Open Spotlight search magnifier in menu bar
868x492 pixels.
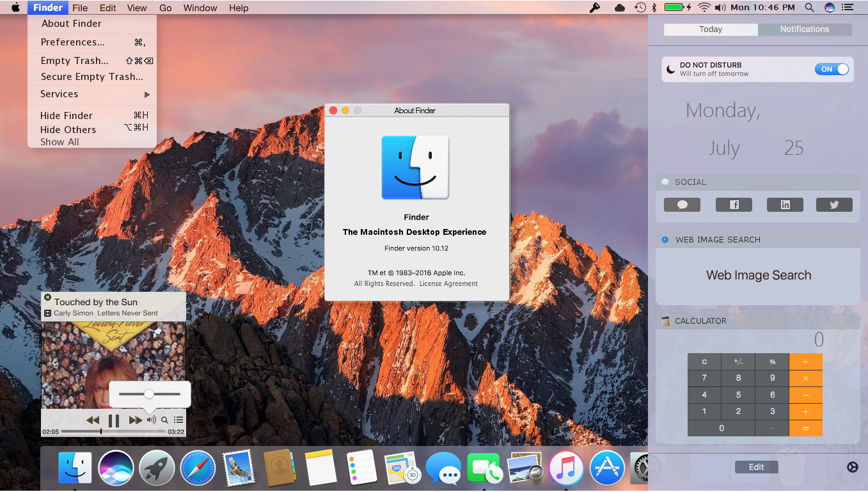809,8
